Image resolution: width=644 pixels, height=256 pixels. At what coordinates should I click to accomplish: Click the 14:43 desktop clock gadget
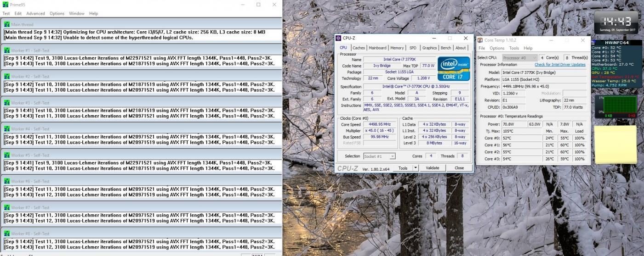pos(616,22)
